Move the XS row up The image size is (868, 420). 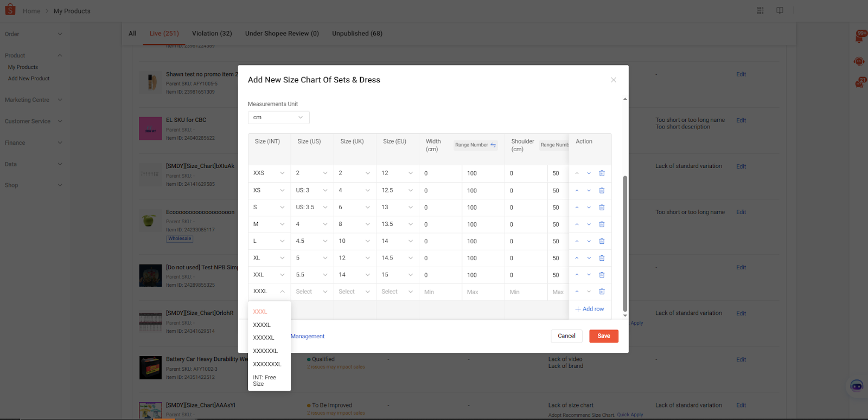click(x=577, y=191)
